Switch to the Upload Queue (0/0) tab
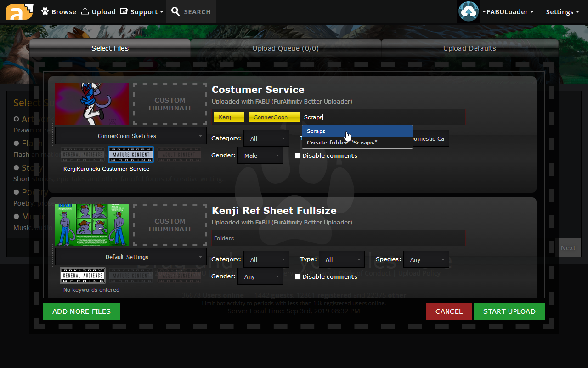This screenshot has width=588, height=368. pos(286,48)
